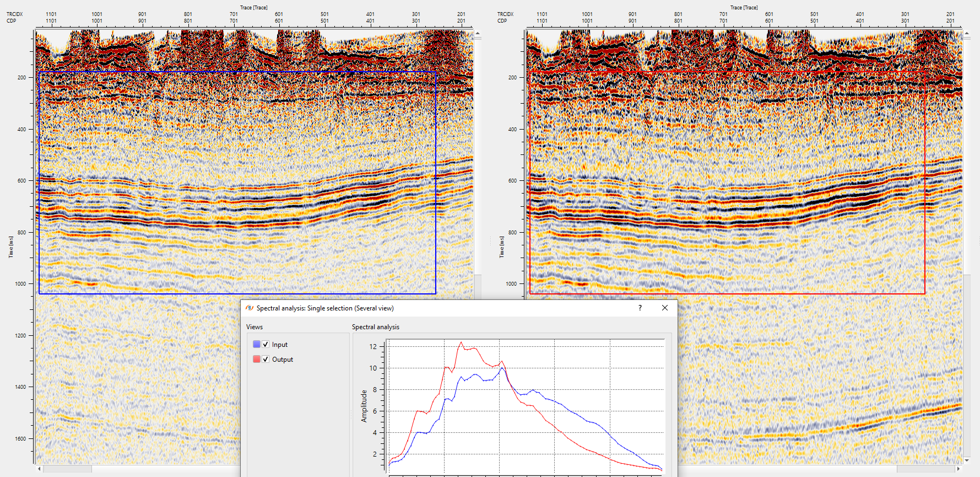Click the Amplitude axis label in spectrum plot
Image resolution: width=980 pixels, height=477 pixels.
(x=364, y=406)
